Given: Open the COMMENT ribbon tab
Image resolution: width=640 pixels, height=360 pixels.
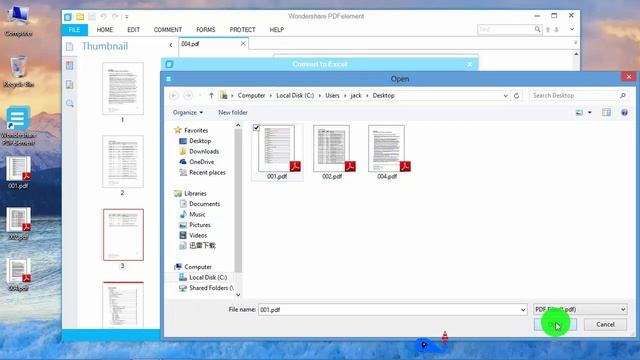Looking at the screenshot, I should (168, 30).
